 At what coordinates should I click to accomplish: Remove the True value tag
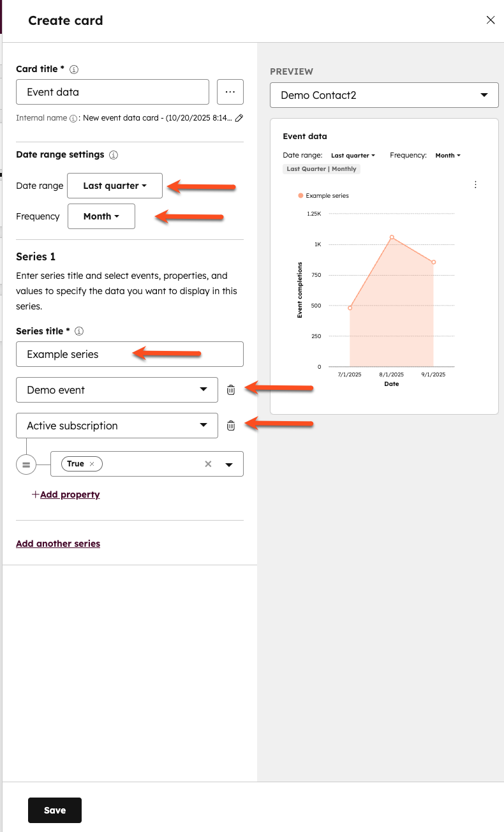click(x=92, y=464)
